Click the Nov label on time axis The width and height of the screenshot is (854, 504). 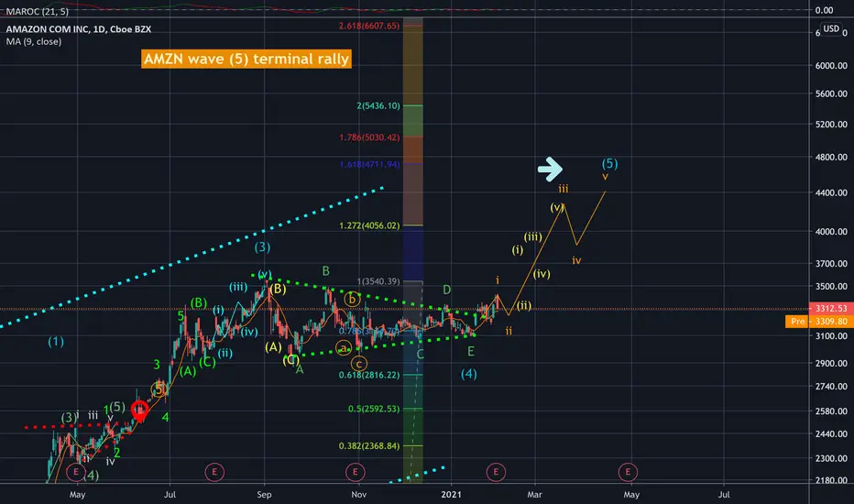[358, 495]
